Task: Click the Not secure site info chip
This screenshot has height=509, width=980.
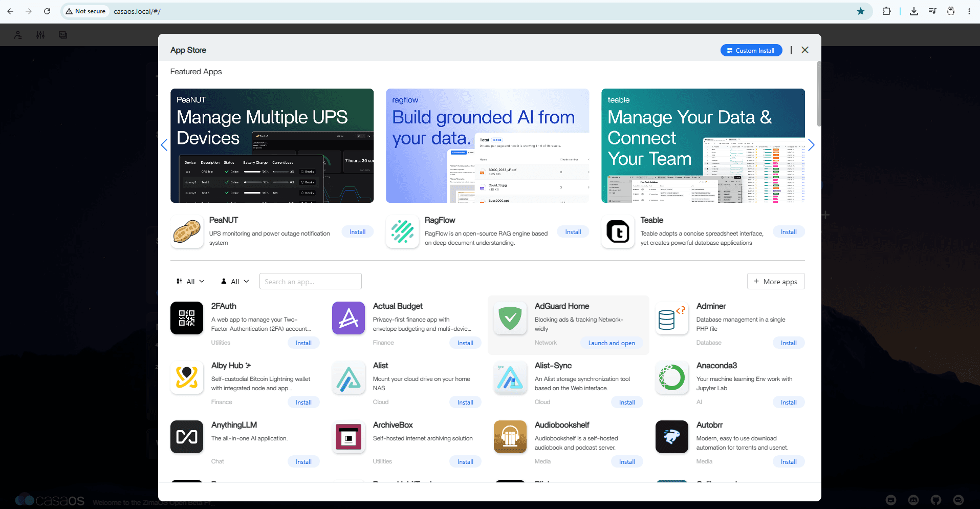Action: [86, 11]
